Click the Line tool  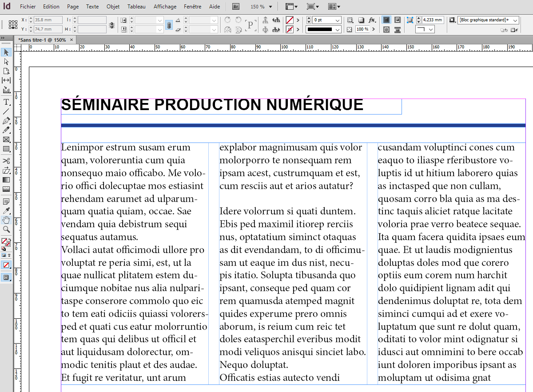[6, 111]
